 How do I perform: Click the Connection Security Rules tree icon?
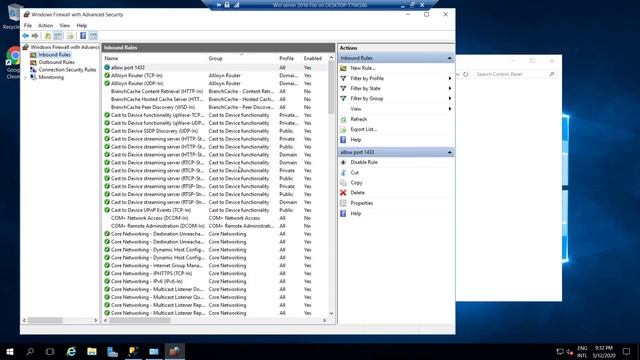coord(33,70)
